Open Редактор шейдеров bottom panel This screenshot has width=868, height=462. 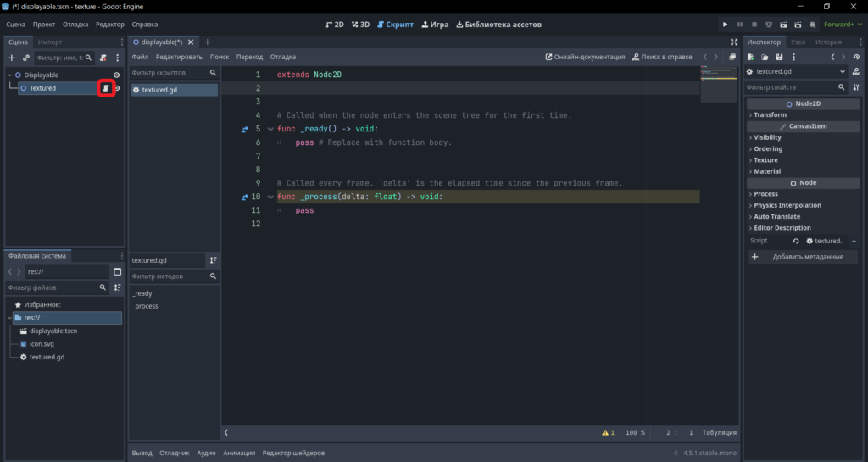293,453
